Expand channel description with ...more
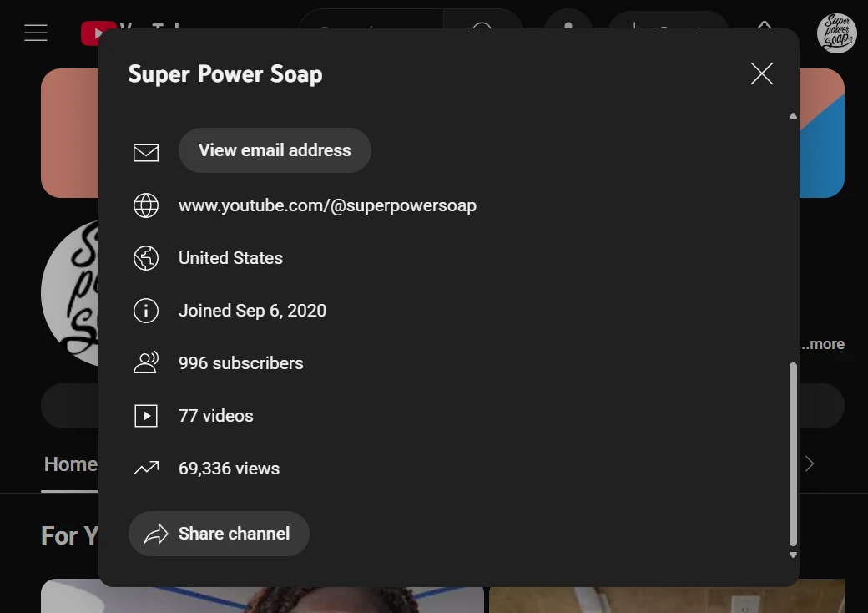The image size is (868, 613). (x=823, y=344)
